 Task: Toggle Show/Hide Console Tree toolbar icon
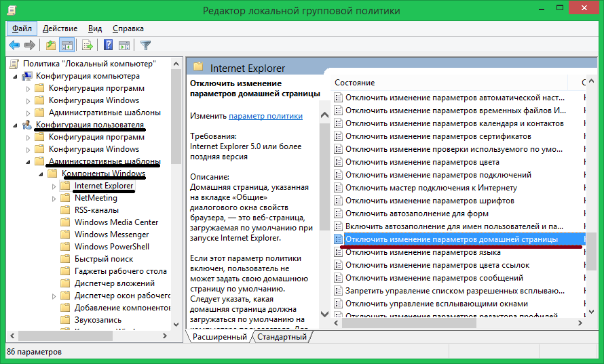pyautogui.click(x=67, y=45)
